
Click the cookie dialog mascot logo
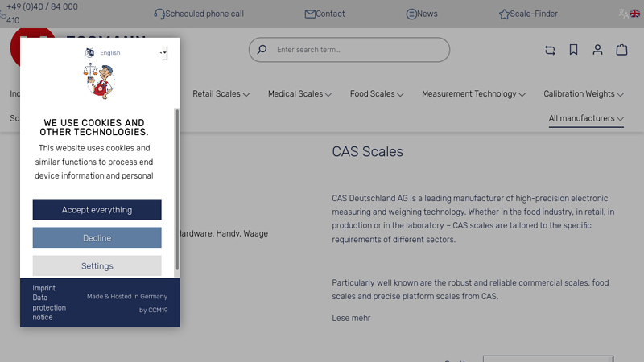[99, 81]
